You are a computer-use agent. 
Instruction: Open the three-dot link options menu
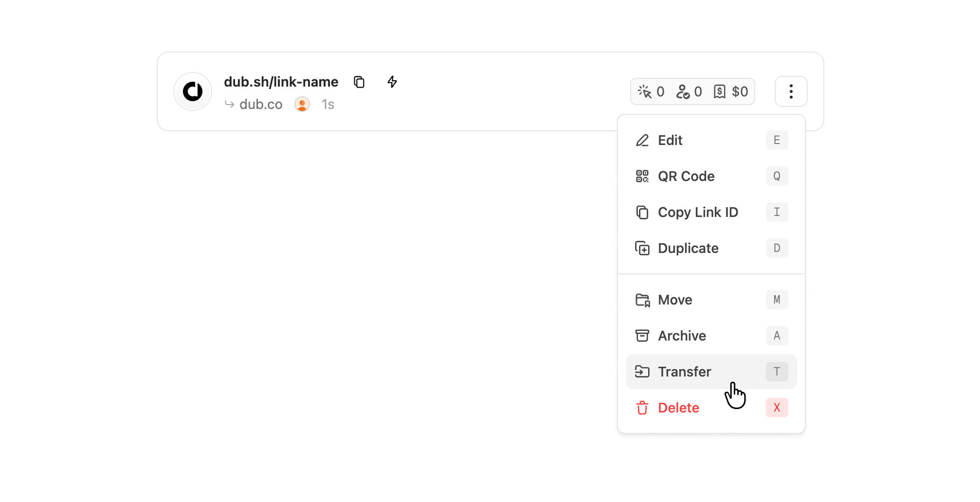(791, 91)
